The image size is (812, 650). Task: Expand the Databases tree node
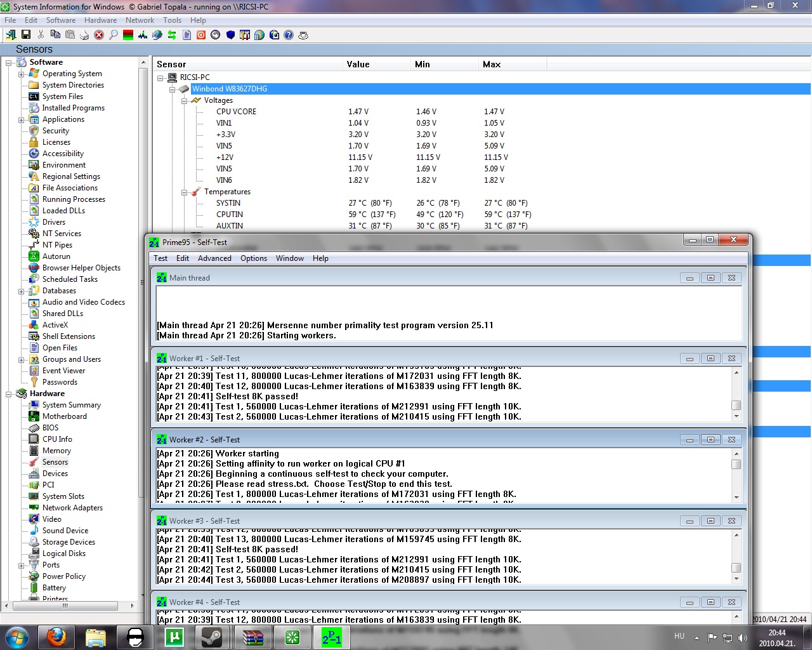(x=22, y=291)
